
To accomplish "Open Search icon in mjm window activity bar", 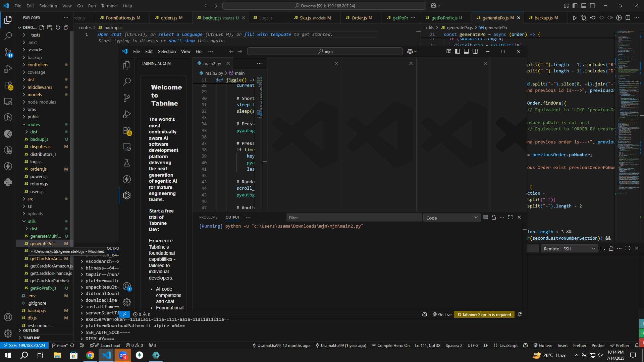I will 127,81.
